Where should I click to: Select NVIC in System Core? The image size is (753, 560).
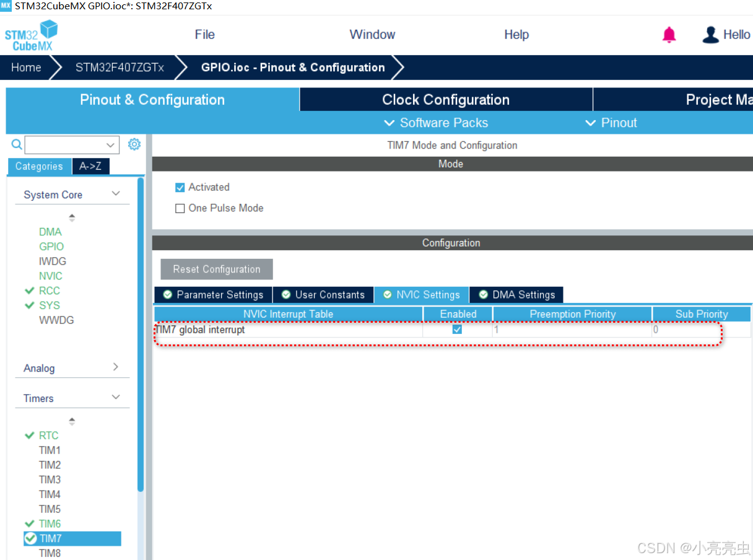pos(51,276)
